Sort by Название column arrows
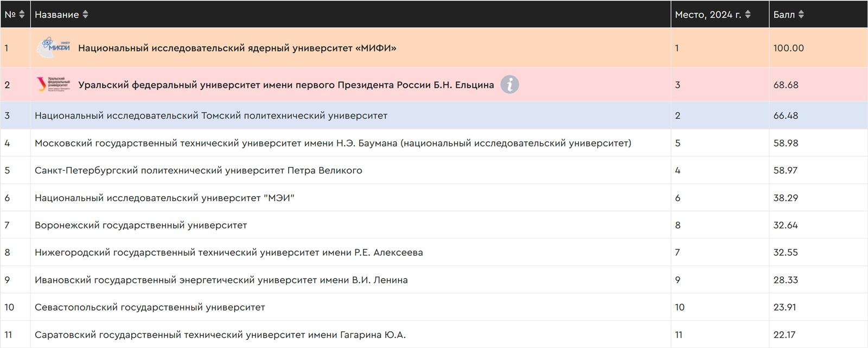 tap(85, 15)
